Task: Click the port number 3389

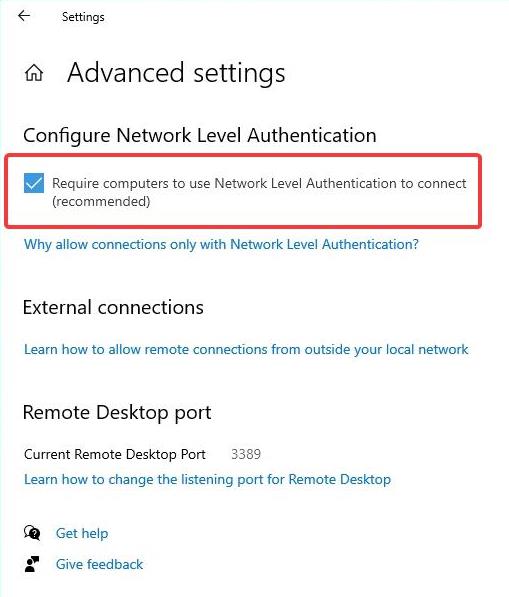Action: [246, 454]
